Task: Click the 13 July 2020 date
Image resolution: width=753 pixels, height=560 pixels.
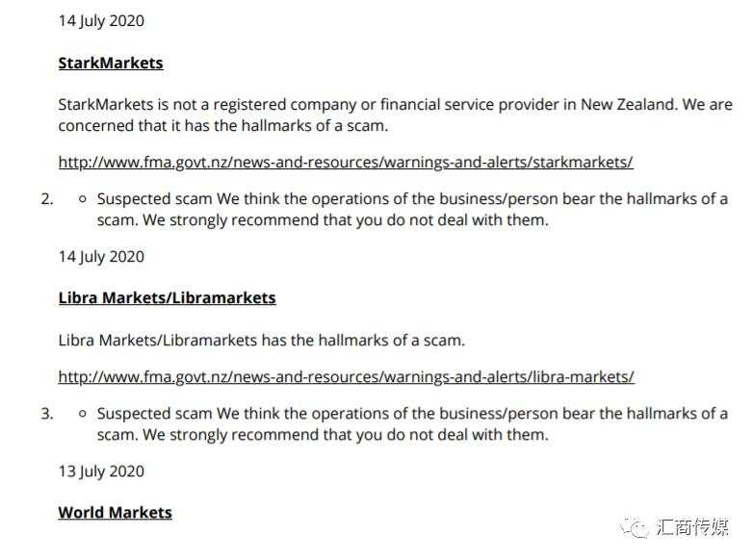Action: (101, 471)
